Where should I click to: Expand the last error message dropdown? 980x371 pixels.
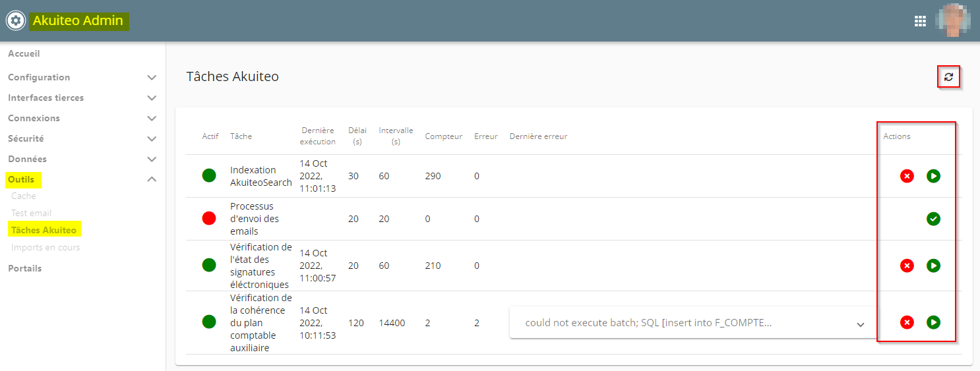point(861,324)
